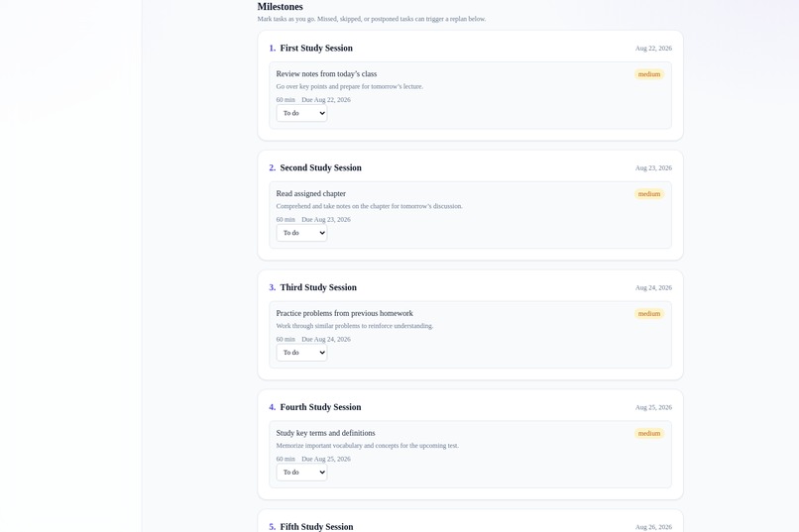Screen dimensions: 799x532
Task: Click the Aug 22, 2026 milestone date
Action: (653, 49)
